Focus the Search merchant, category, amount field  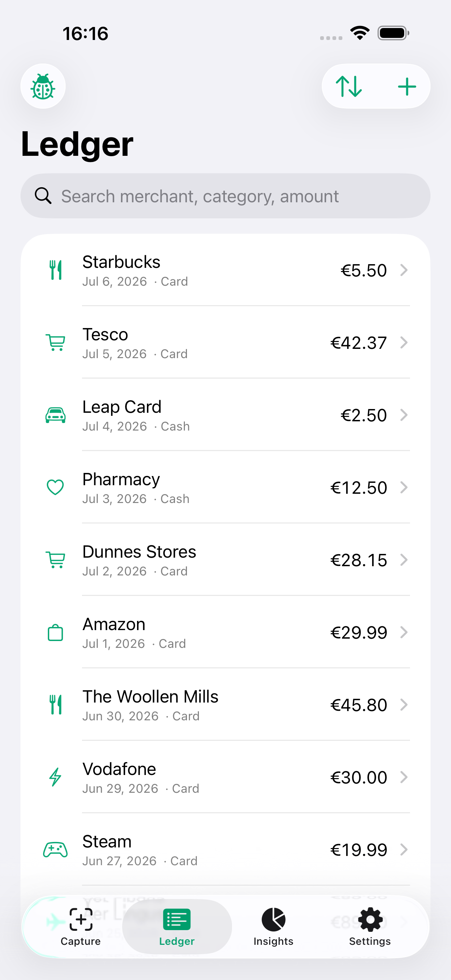(x=225, y=196)
